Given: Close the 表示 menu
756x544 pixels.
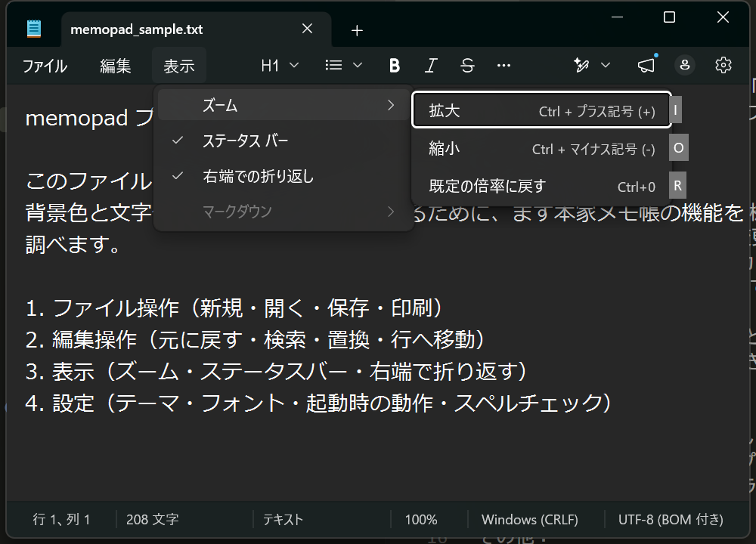Looking at the screenshot, I should click(179, 66).
